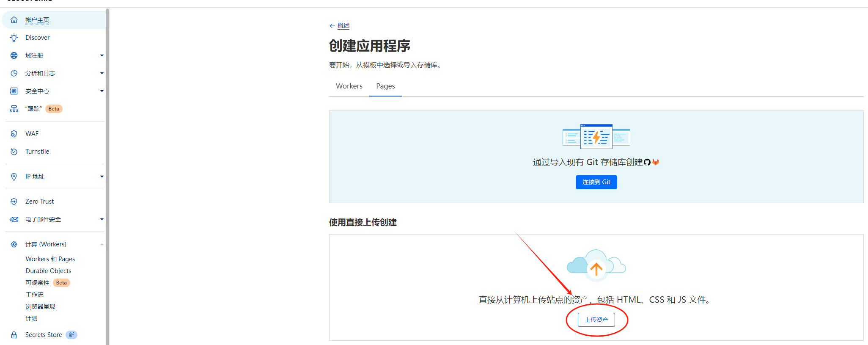Click the cloud upload illustration
868x345 pixels.
point(596,265)
